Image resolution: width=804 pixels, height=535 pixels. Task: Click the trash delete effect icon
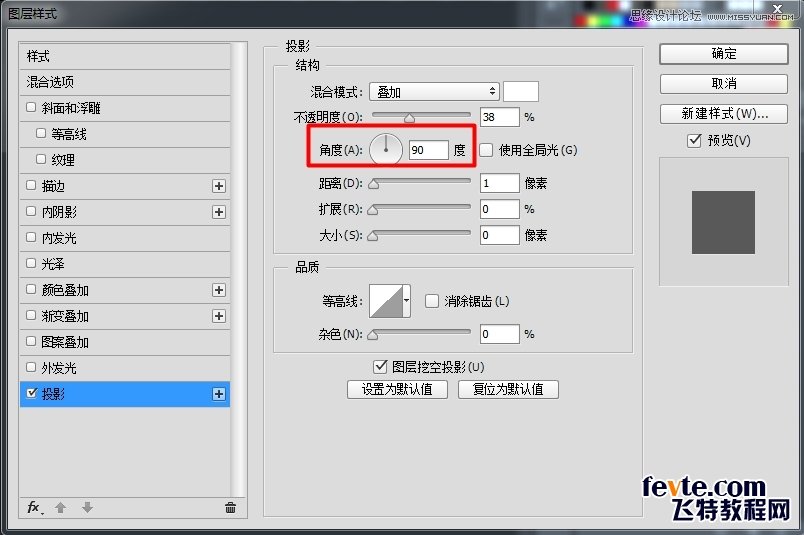(230, 507)
